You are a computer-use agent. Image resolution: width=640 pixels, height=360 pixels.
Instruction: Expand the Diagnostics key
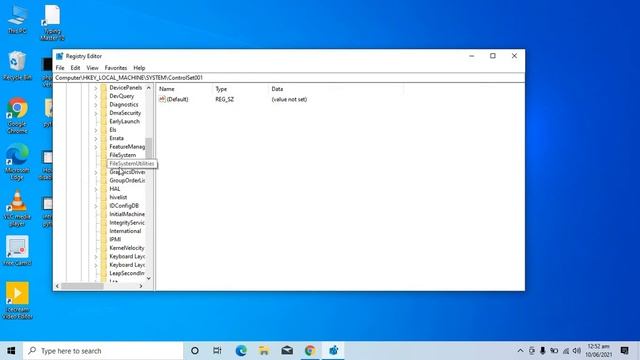96,104
